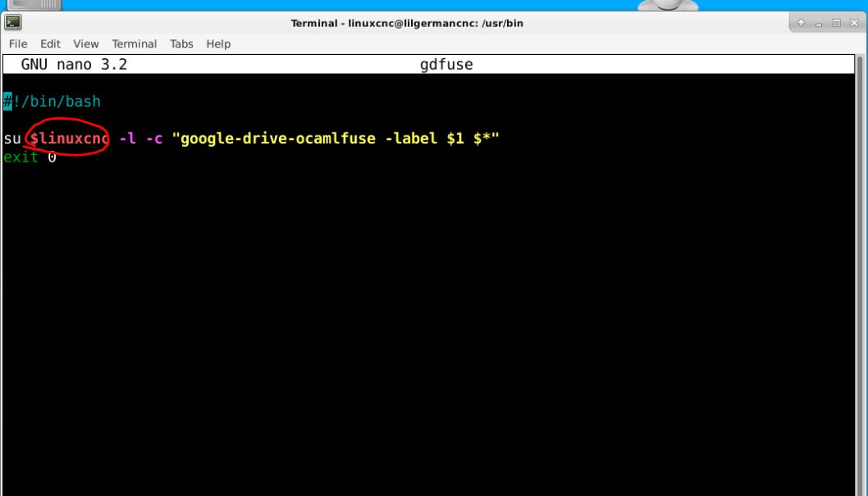
Task: Open the View menu
Action: click(86, 43)
